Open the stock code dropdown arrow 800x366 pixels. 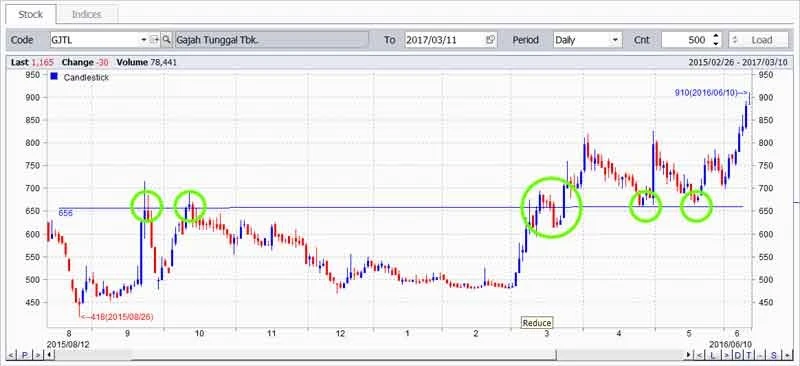click(143, 40)
